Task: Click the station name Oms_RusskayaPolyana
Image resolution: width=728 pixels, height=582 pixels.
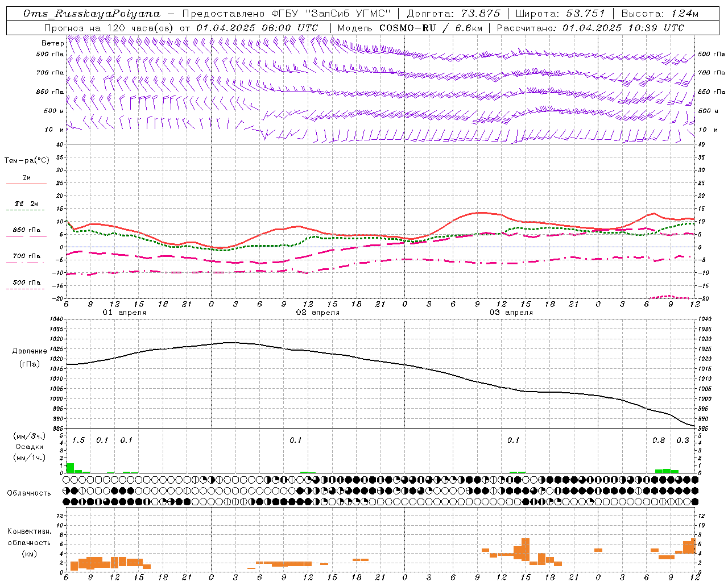Action: click(x=92, y=14)
